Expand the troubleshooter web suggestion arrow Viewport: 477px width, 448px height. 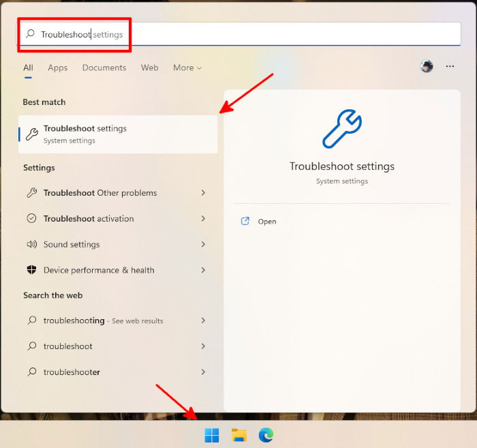(x=203, y=372)
